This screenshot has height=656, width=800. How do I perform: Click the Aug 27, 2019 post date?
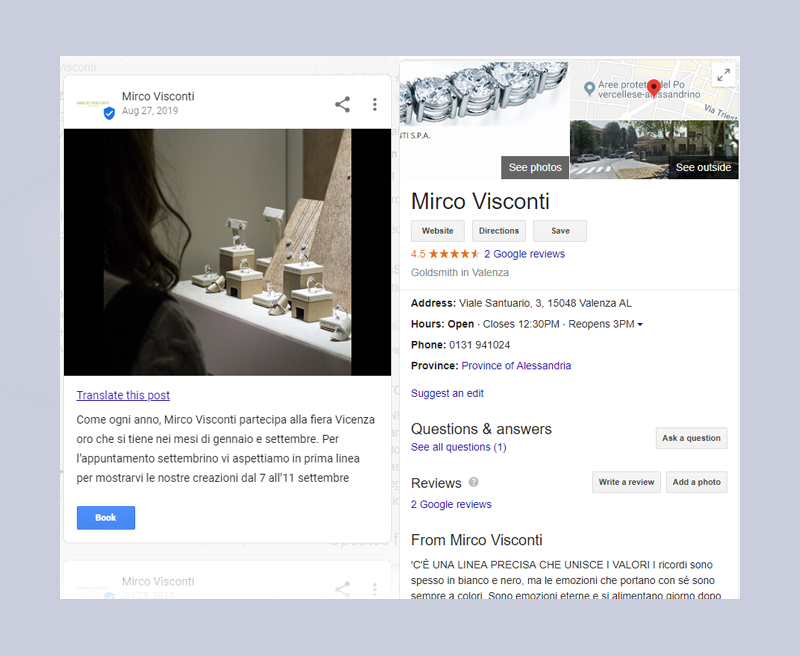tap(150, 111)
